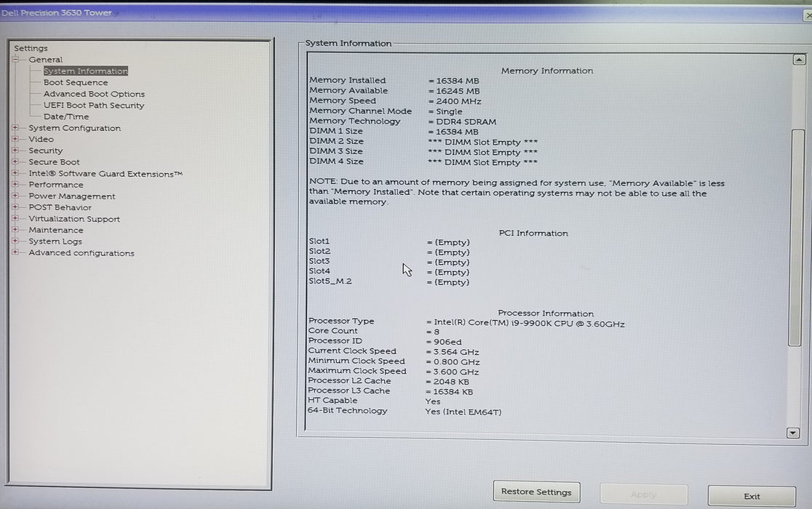The height and width of the screenshot is (509, 812).
Task: Select the Advanced configurations label
Action: click(81, 253)
